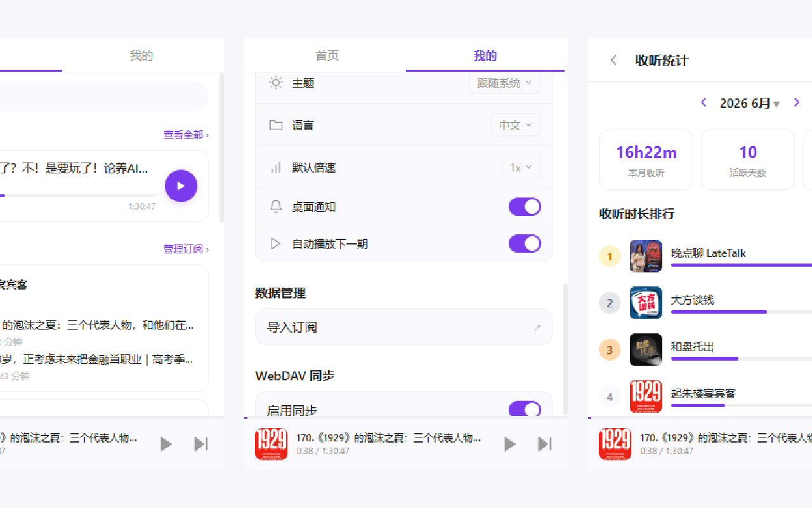Open the 1929 cover in settings panel player
The height and width of the screenshot is (508, 812).
tap(271, 444)
